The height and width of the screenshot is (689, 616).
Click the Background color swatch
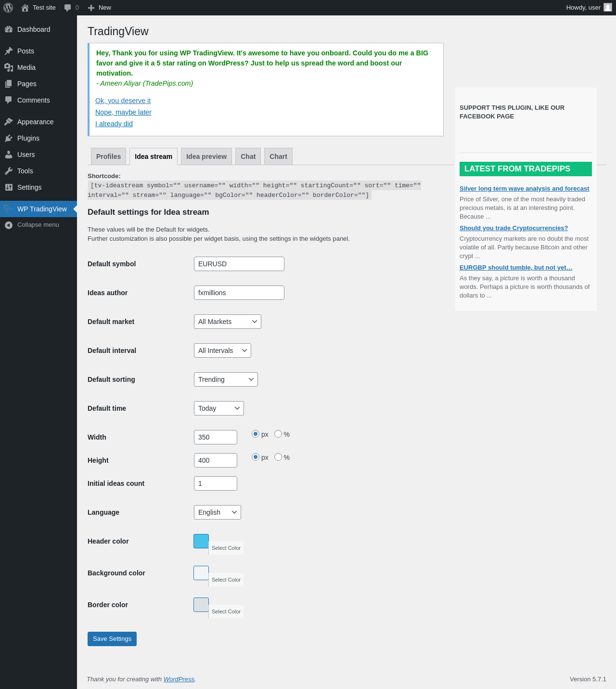pos(201,573)
